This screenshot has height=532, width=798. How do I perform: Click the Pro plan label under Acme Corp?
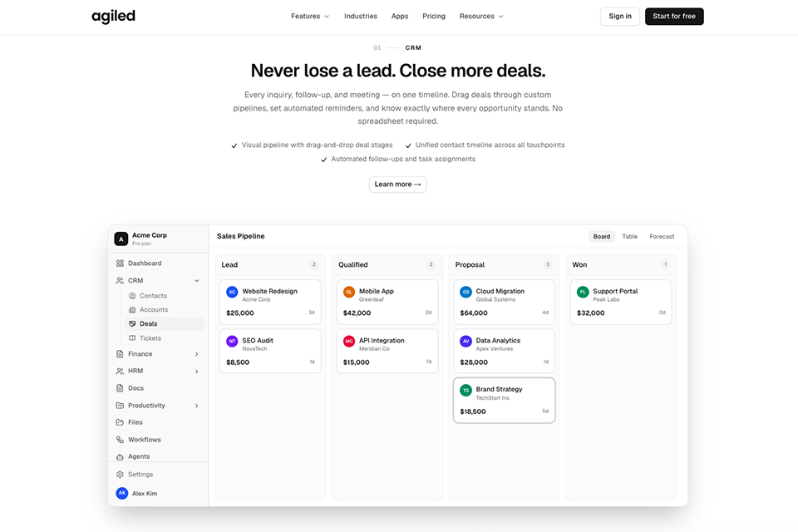tap(141, 244)
